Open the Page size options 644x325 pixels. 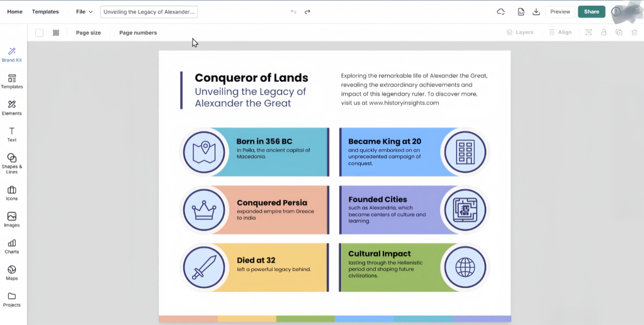[x=88, y=33]
